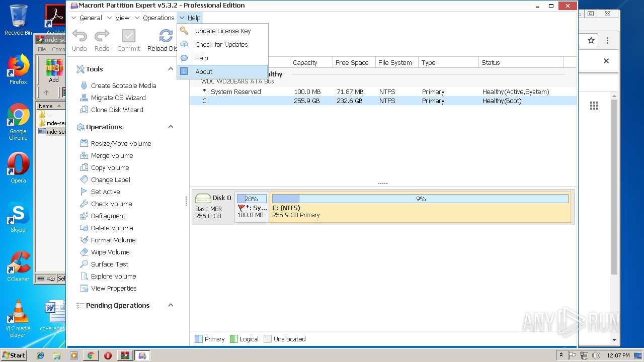Open VLC media player desktop shortcut
644x362 pixels.
(x=18, y=319)
